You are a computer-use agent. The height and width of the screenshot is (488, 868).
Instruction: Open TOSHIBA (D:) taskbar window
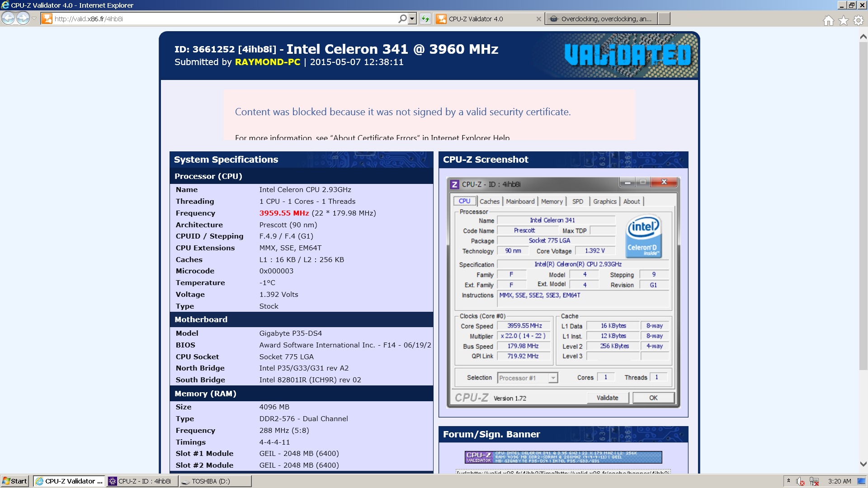pos(215,481)
